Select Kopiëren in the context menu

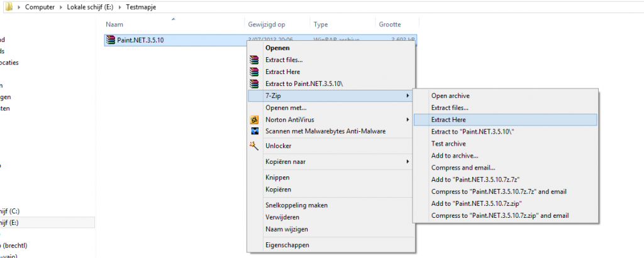[331, 190]
